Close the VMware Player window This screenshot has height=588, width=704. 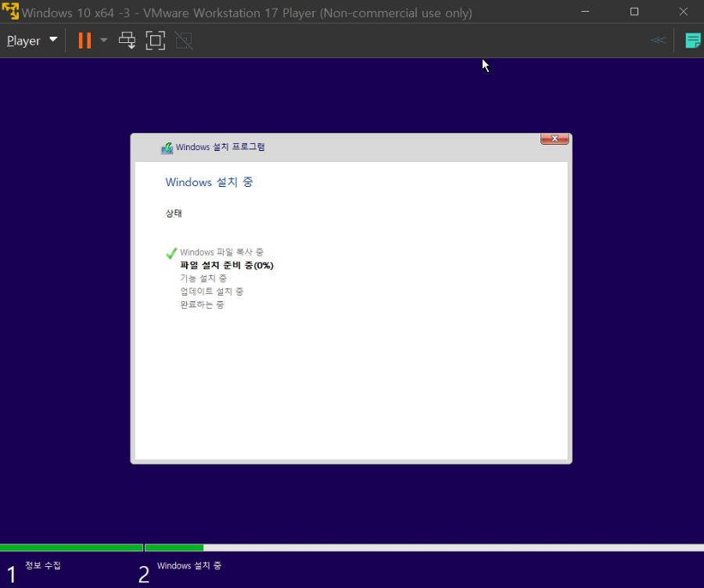(684, 12)
